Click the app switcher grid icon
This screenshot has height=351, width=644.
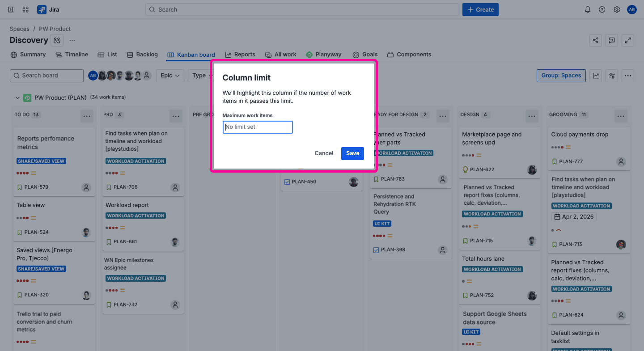pyautogui.click(x=25, y=9)
